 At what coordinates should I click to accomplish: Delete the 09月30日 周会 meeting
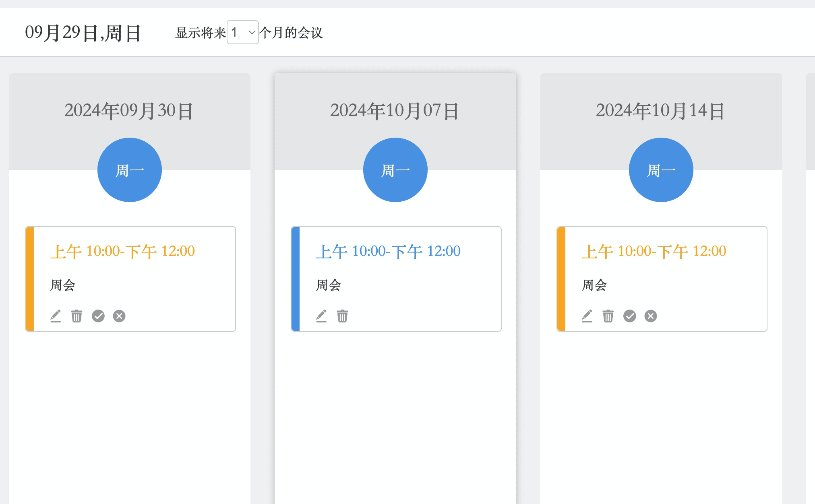click(x=77, y=316)
